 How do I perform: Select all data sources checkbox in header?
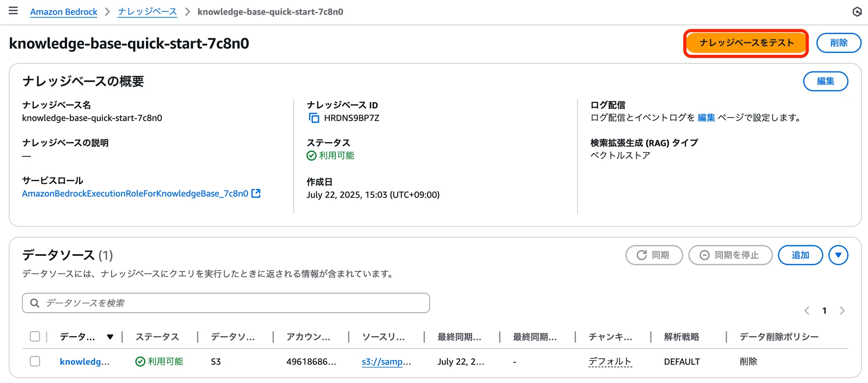35,337
